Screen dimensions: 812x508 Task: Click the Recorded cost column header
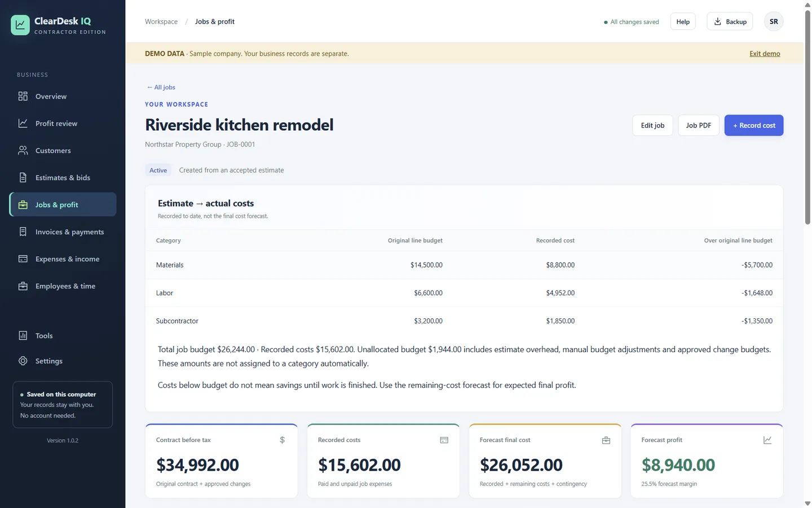555,240
